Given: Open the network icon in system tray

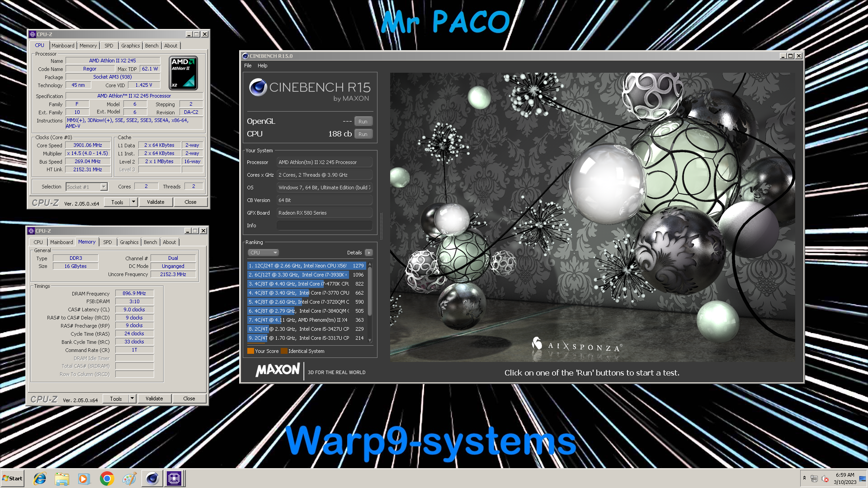Looking at the screenshot, I should pyautogui.click(x=814, y=479).
